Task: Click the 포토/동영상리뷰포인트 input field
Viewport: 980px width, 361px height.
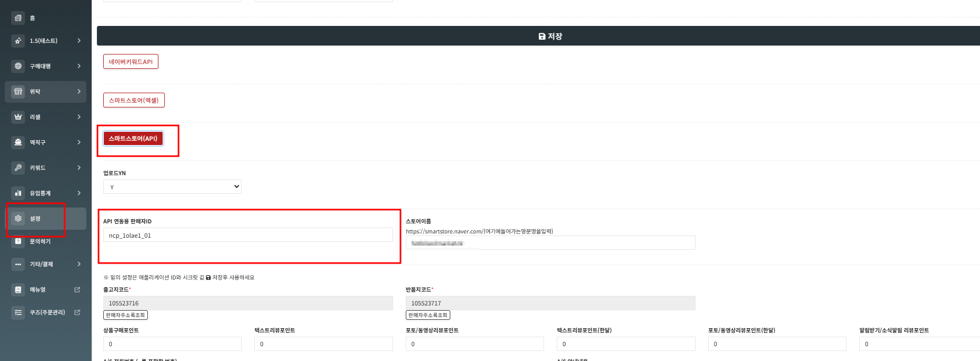Action: pos(475,344)
